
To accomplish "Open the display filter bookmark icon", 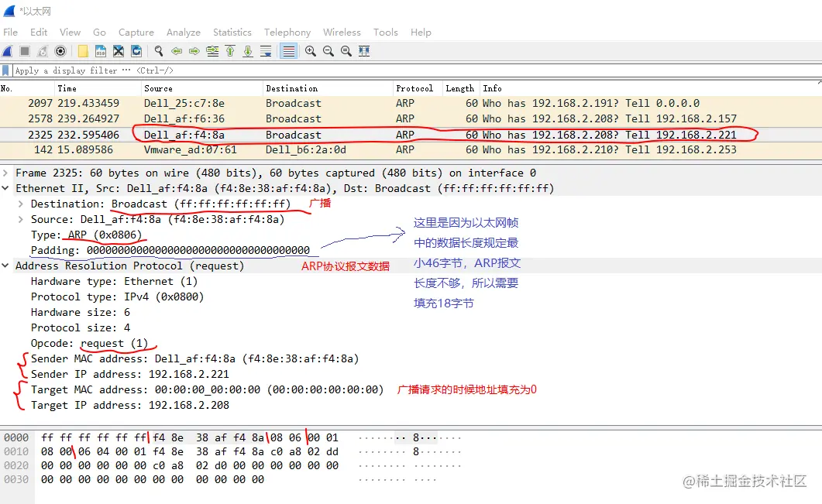I will coord(5,70).
